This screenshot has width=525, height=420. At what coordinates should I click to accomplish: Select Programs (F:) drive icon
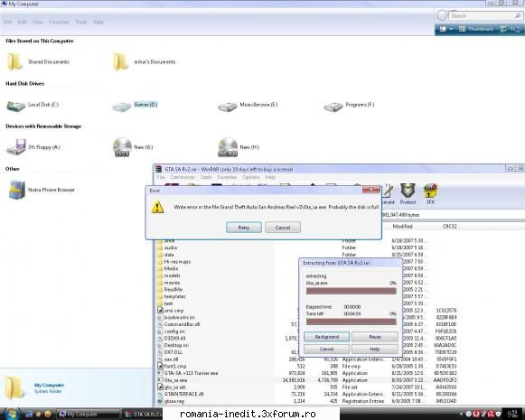[333, 107]
